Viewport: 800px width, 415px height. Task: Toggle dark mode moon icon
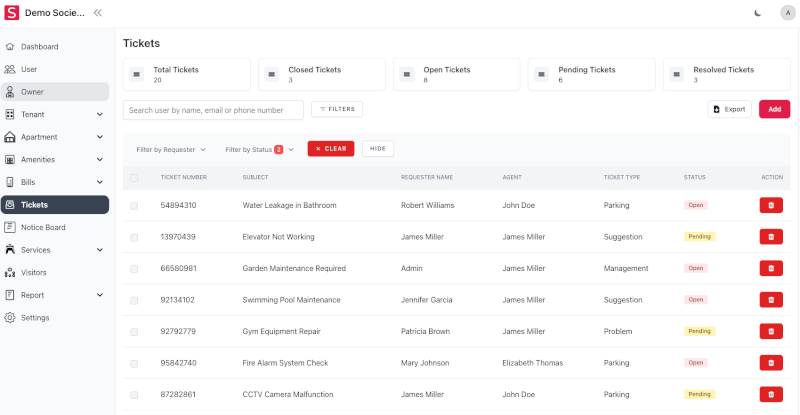758,13
